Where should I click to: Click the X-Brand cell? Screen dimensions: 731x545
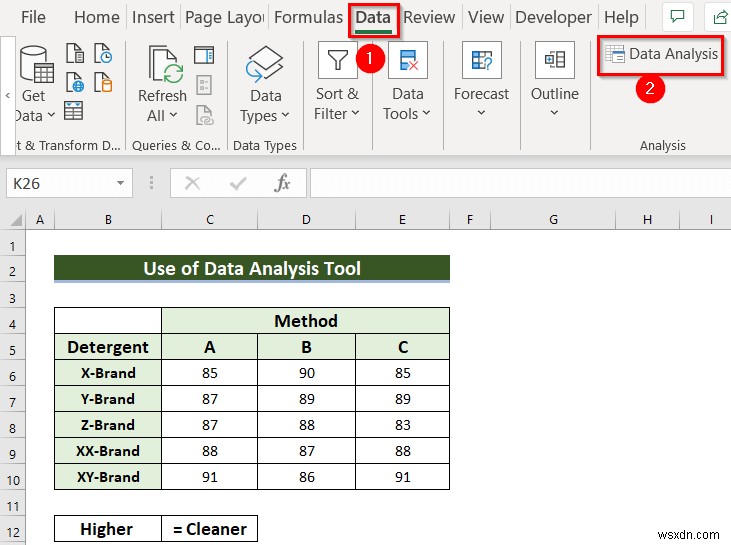[108, 373]
